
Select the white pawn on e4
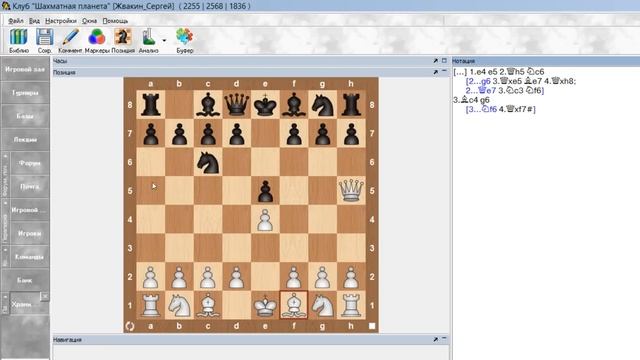(265, 219)
